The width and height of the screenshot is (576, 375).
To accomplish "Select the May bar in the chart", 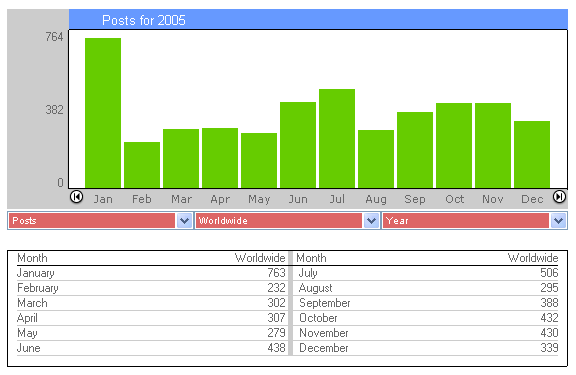I will pos(259,161).
